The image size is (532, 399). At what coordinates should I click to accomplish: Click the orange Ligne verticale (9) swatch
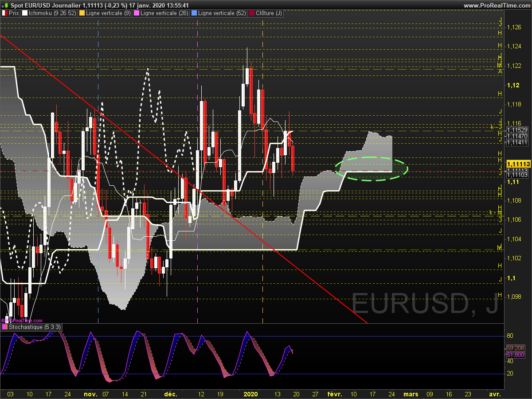[82, 13]
